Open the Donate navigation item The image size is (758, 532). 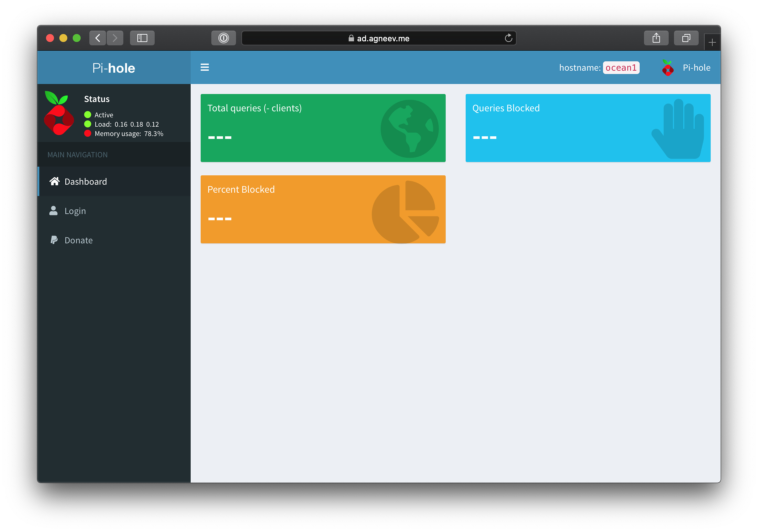click(x=114, y=240)
